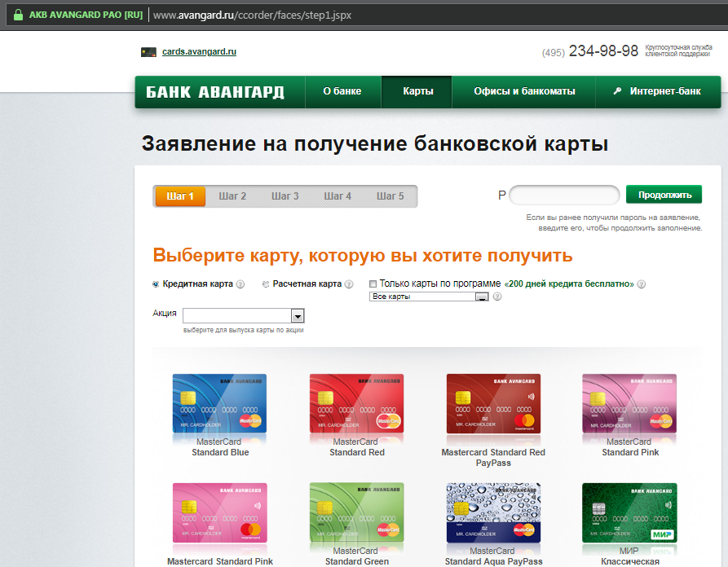Open the Карты menu item
The width and height of the screenshot is (728, 567).
click(x=418, y=91)
